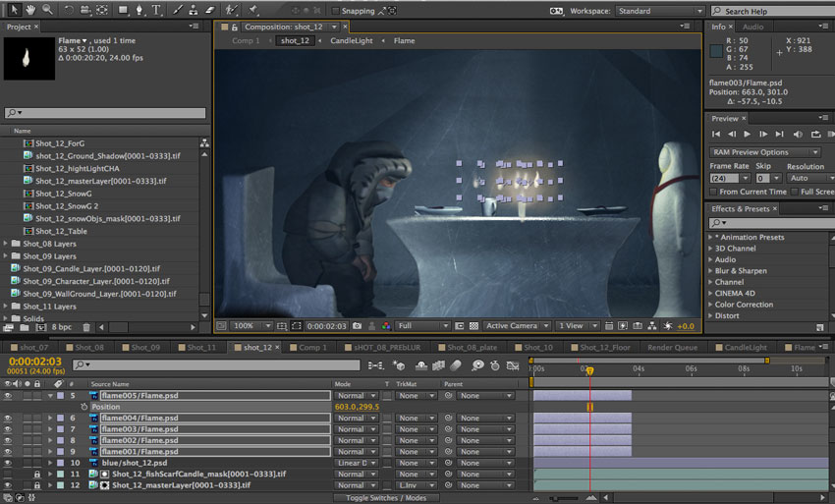Show Shot_12_fishScarfCandle_mask layer visibility

tap(8, 475)
